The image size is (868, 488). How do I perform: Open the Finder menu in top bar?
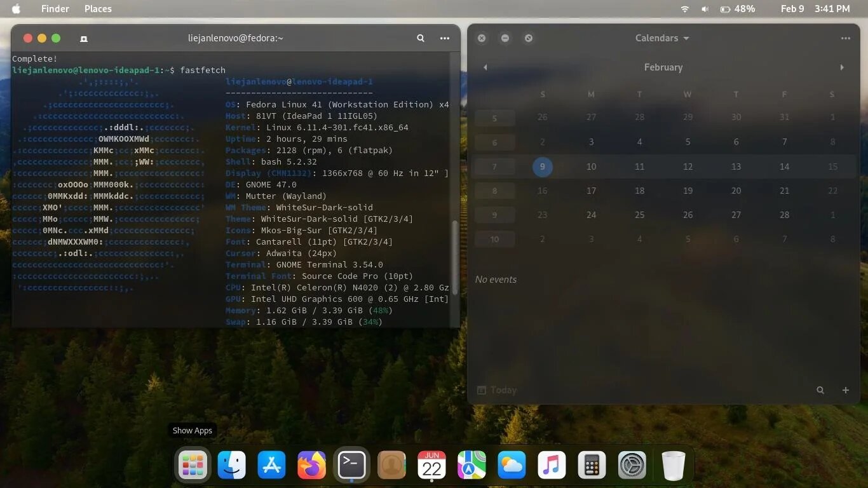[55, 9]
